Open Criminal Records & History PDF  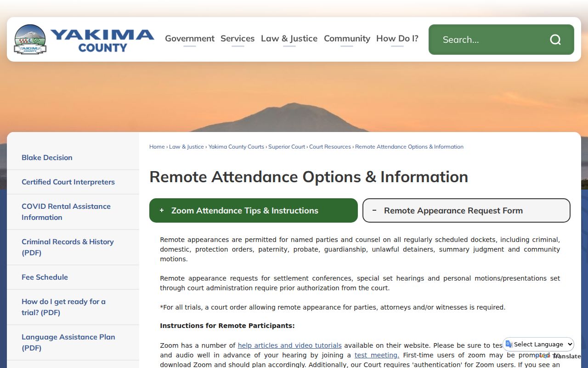(x=68, y=247)
